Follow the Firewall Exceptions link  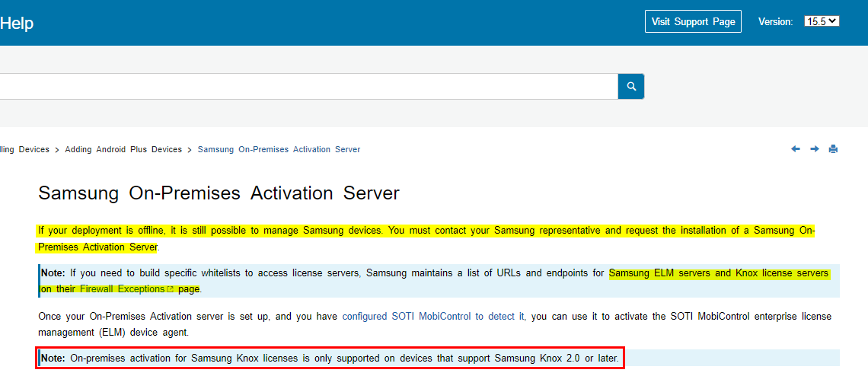pyautogui.click(x=122, y=289)
